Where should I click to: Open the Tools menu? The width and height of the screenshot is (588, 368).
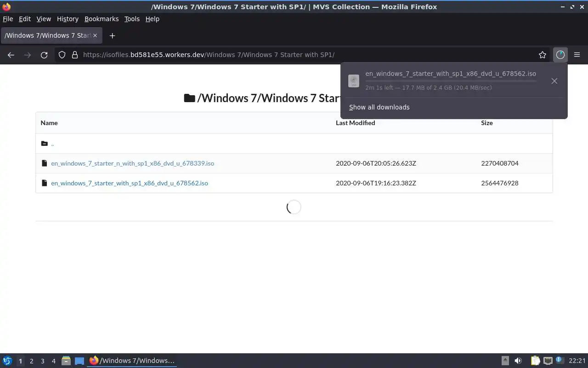coord(132,19)
